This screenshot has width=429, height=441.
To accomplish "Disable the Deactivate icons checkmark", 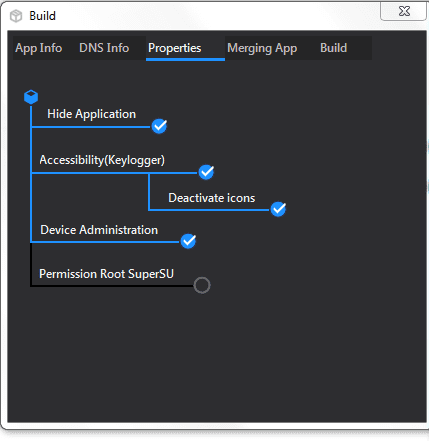I will [278, 209].
